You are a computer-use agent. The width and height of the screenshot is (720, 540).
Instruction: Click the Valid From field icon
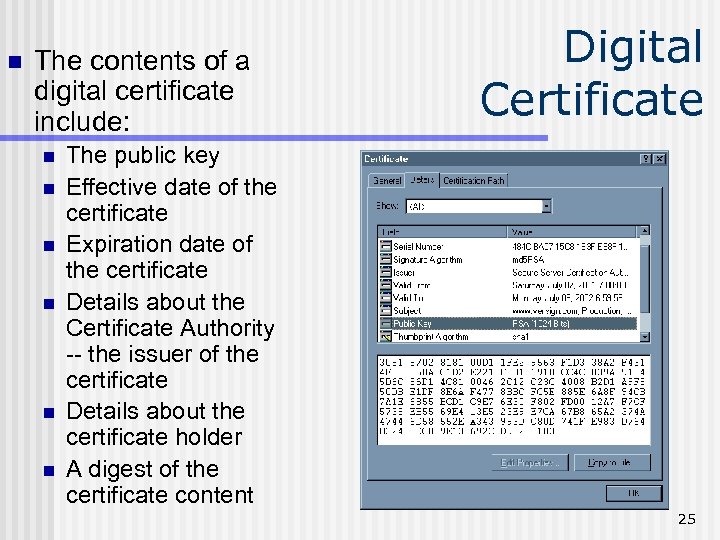click(x=385, y=285)
